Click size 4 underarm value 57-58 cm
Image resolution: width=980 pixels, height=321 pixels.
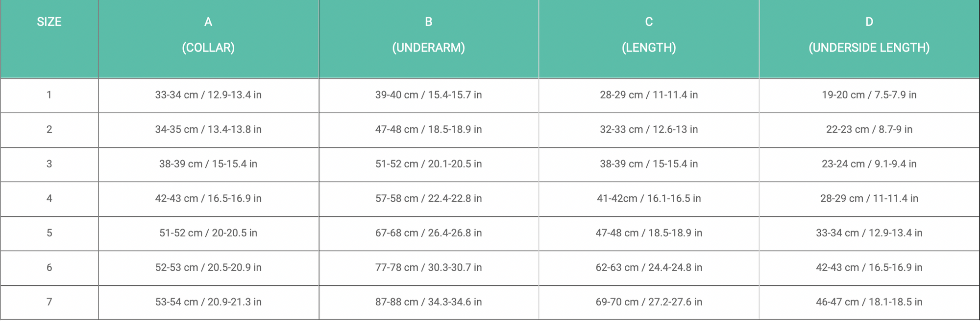click(428, 199)
